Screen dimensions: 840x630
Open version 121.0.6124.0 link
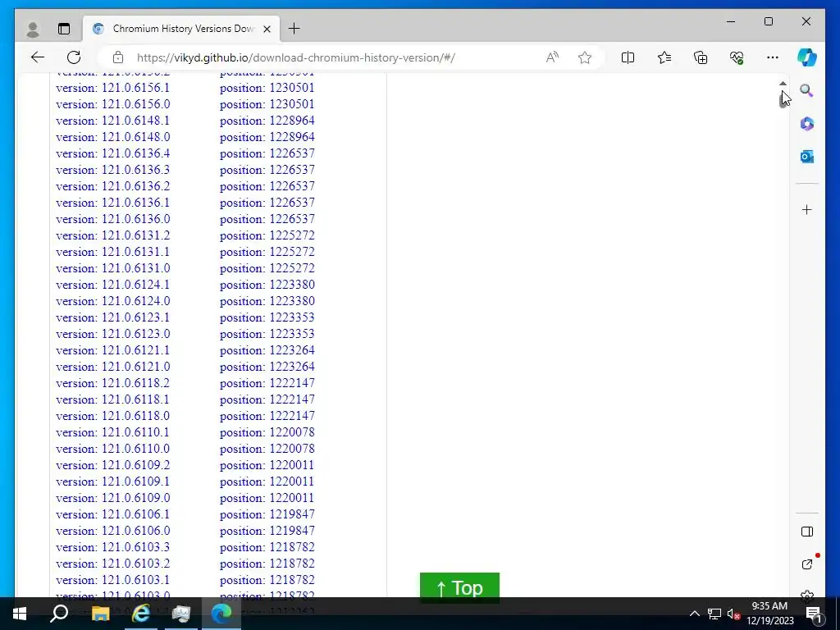112,301
